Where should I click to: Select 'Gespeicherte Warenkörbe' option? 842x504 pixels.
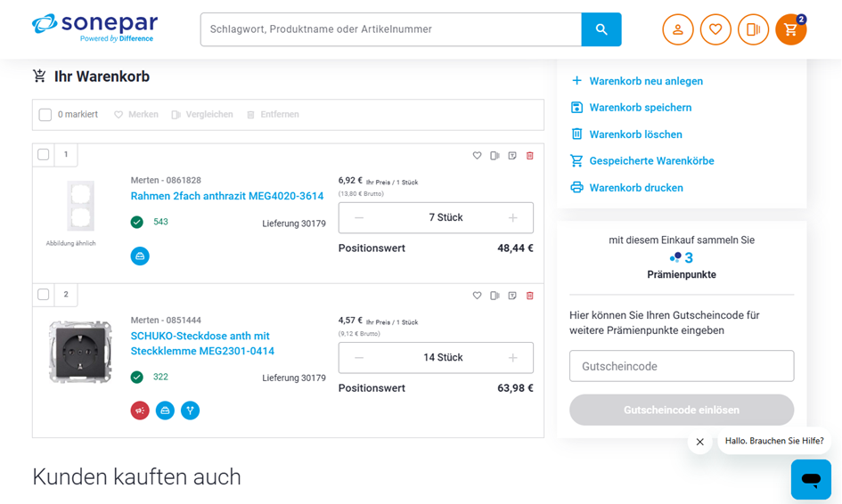(x=650, y=161)
